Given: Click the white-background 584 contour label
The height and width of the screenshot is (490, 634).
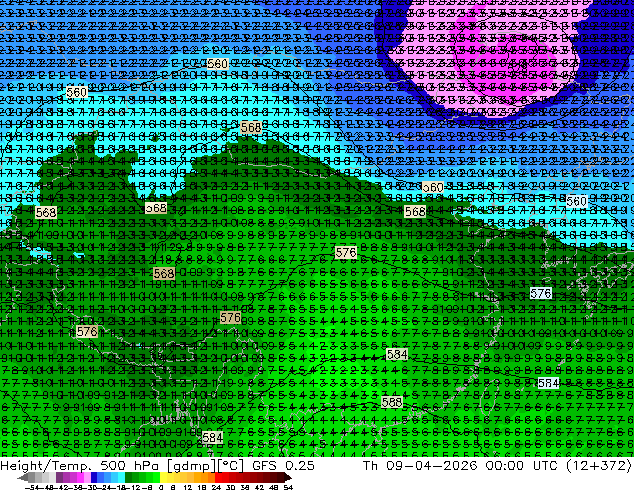Looking at the screenshot, I should point(548,383).
